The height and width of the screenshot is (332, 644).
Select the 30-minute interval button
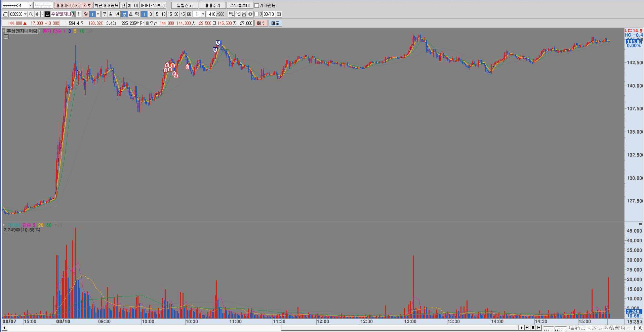tap(176, 14)
